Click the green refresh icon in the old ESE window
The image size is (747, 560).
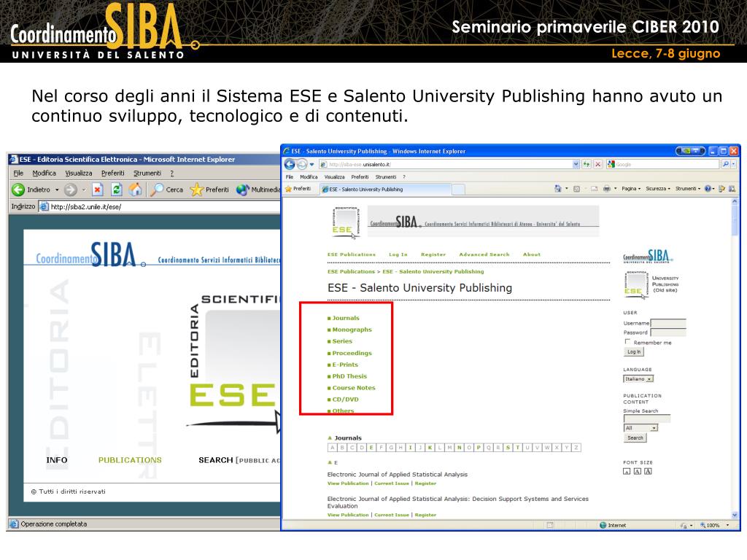116,190
